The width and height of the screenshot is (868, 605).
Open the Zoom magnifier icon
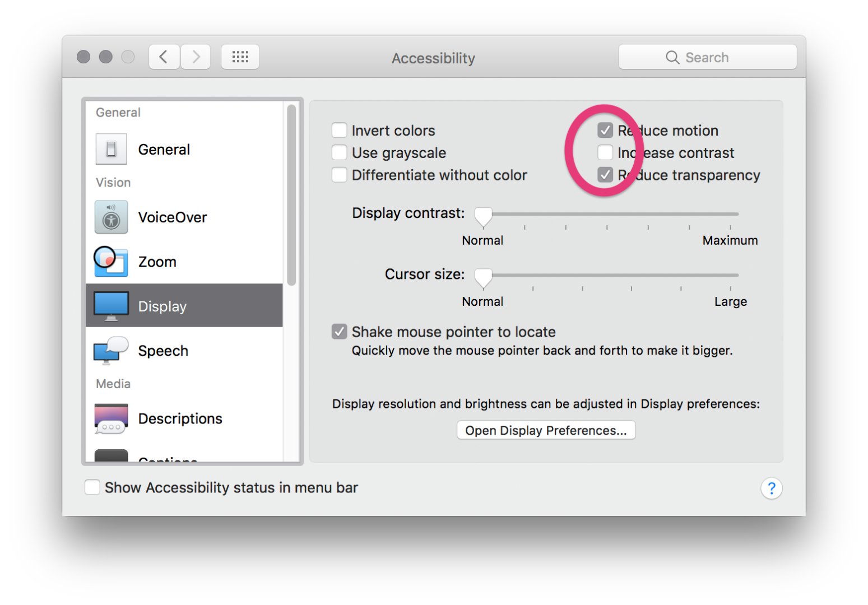tap(111, 262)
